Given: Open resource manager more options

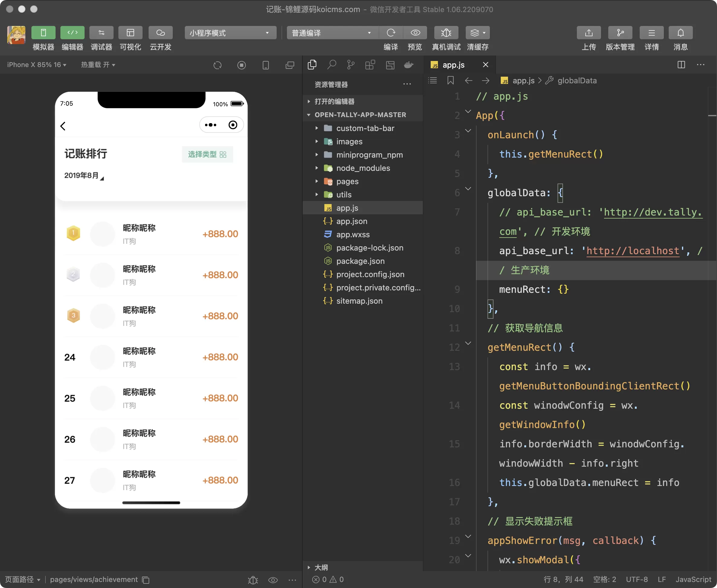Looking at the screenshot, I should [407, 84].
